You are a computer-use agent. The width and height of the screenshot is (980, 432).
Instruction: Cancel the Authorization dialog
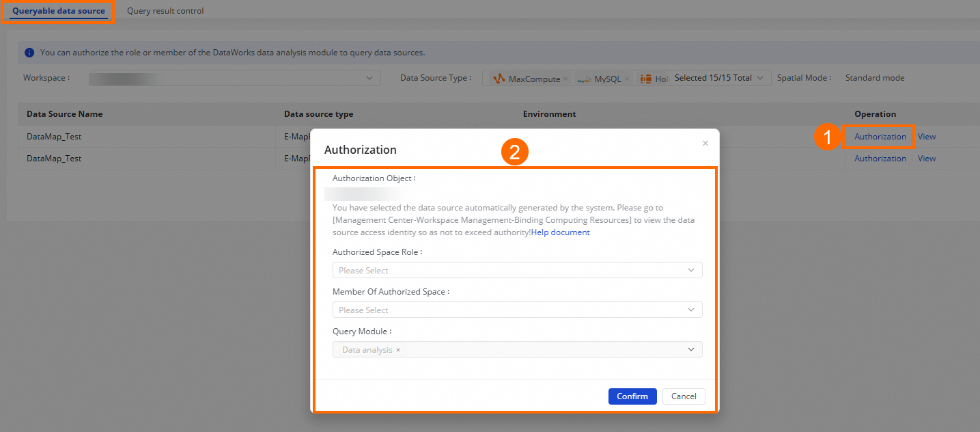click(684, 396)
